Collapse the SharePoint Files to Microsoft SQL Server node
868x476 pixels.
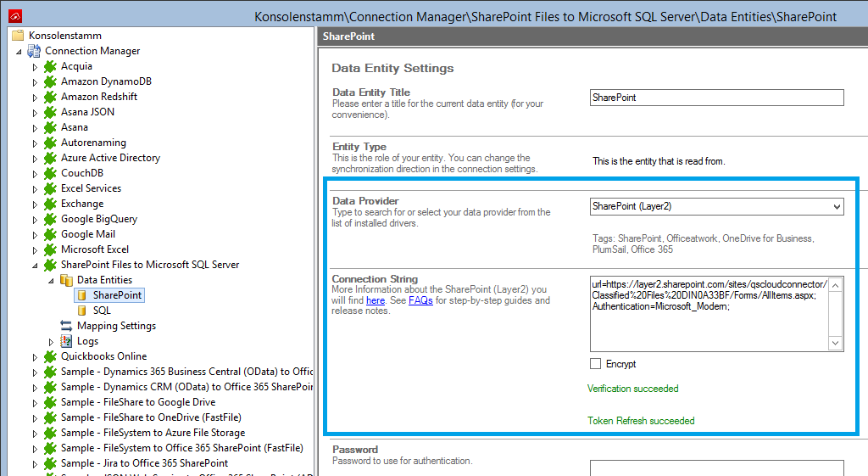[x=36, y=265]
